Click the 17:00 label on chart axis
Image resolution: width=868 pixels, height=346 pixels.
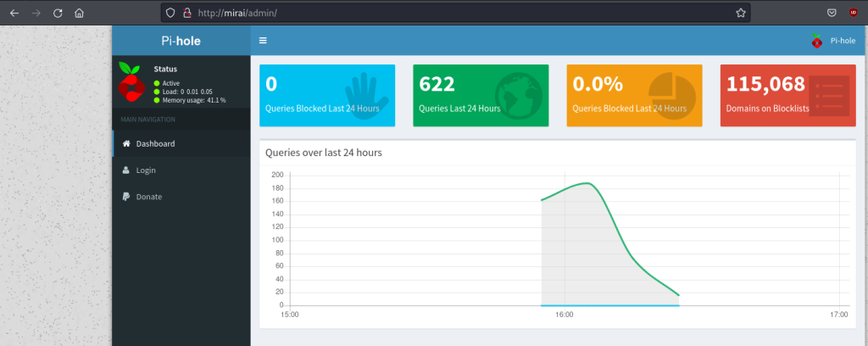pos(838,315)
